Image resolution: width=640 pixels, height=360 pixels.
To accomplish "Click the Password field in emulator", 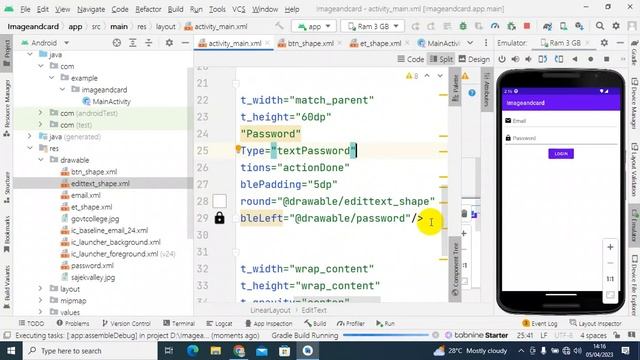I will (560, 138).
